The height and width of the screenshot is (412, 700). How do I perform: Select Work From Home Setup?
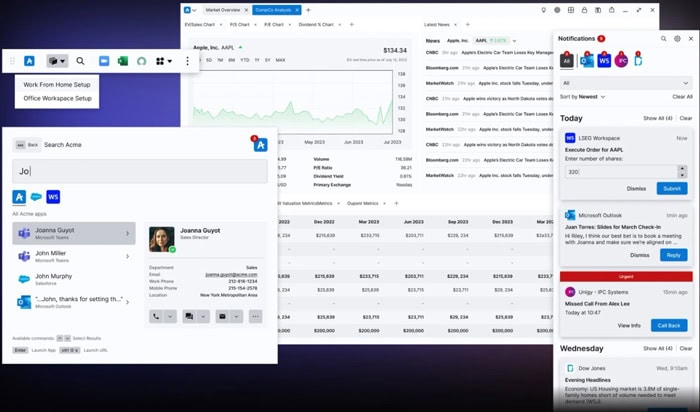[x=57, y=84]
